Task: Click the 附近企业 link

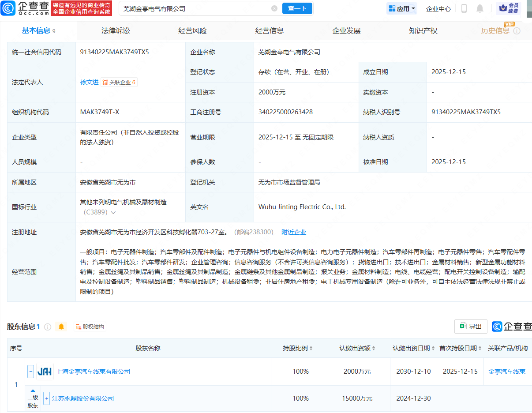Action: pos(293,232)
